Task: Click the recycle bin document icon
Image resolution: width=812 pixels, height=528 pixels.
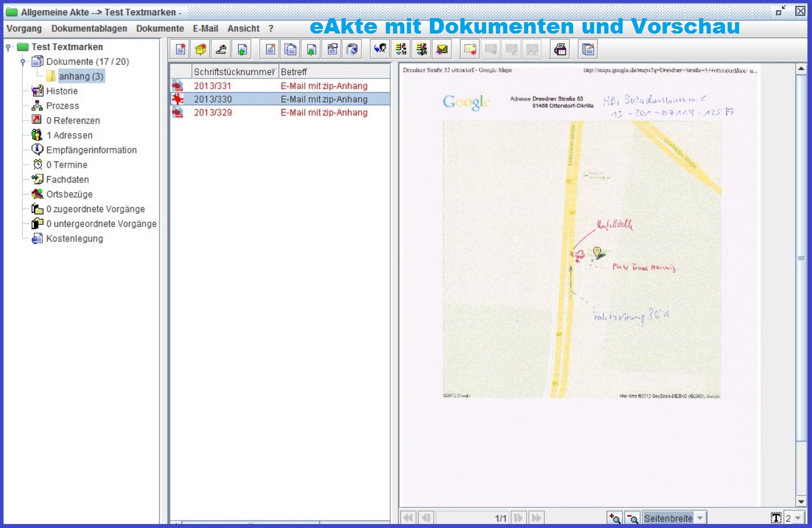Action: pyautogui.click(x=353, y=50)
